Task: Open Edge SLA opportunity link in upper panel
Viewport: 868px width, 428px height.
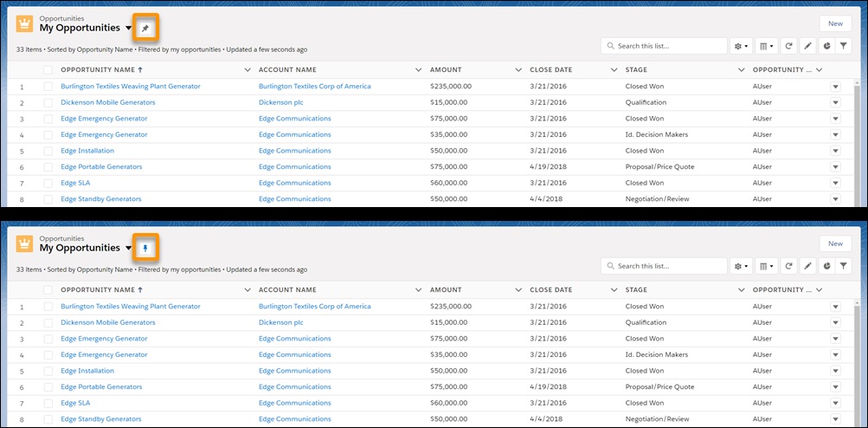Action: pos(75,183)
